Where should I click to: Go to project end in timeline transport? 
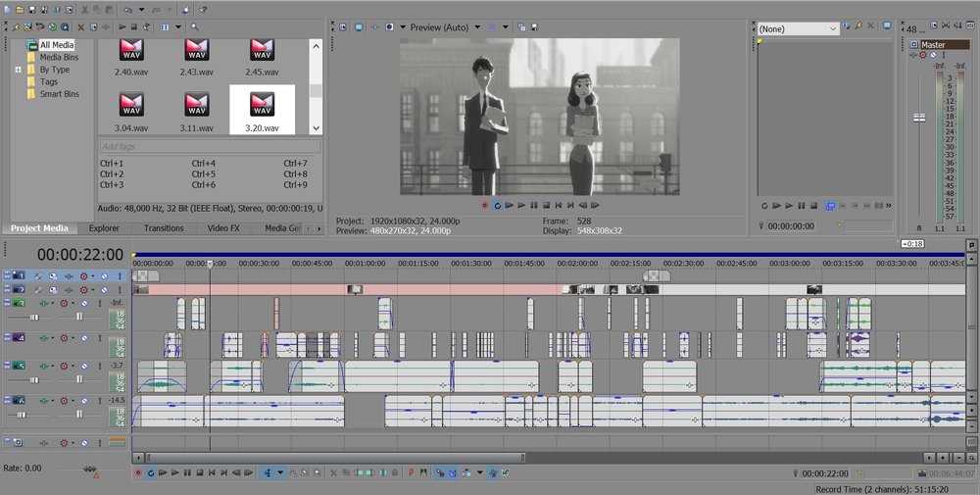(223, 473)
